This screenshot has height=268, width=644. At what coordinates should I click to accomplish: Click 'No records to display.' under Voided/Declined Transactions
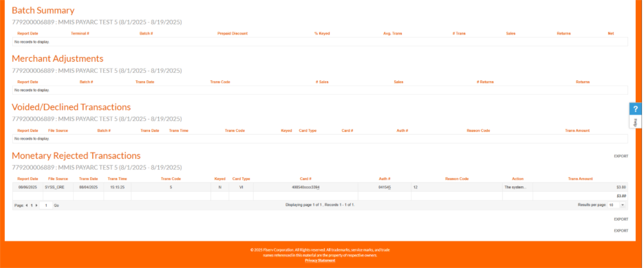32,139
